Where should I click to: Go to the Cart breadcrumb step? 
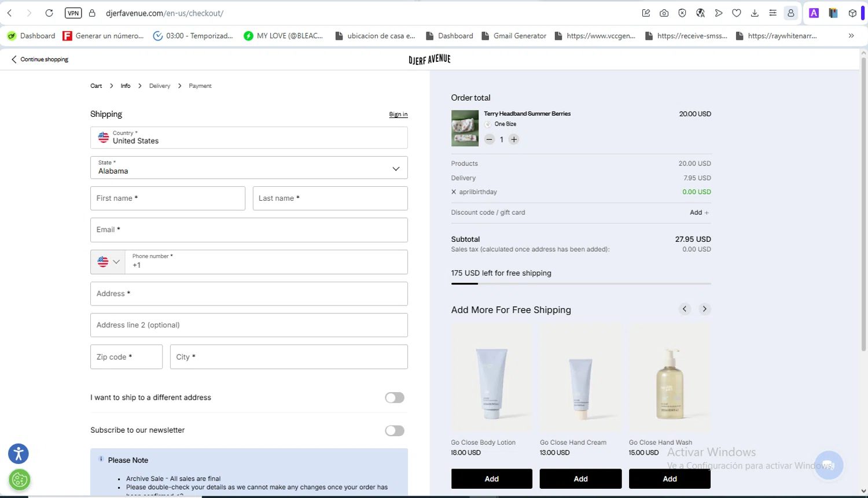[96, 86]
